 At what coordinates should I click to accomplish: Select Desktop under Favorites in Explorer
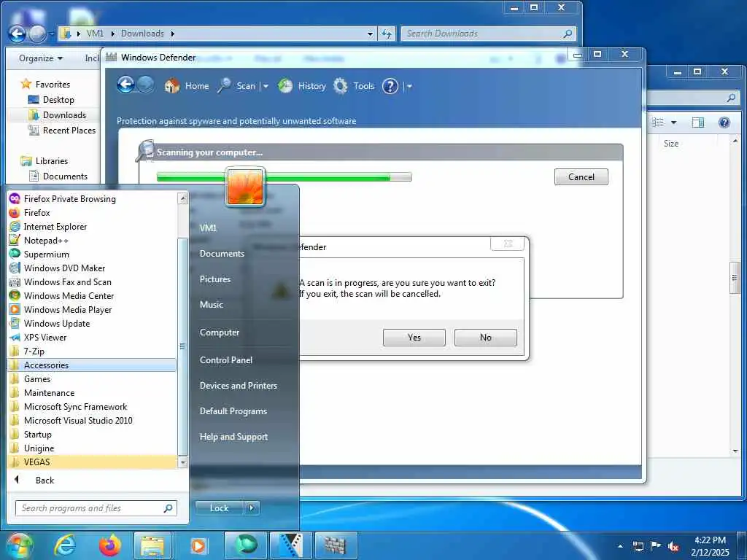click(58, 99)
